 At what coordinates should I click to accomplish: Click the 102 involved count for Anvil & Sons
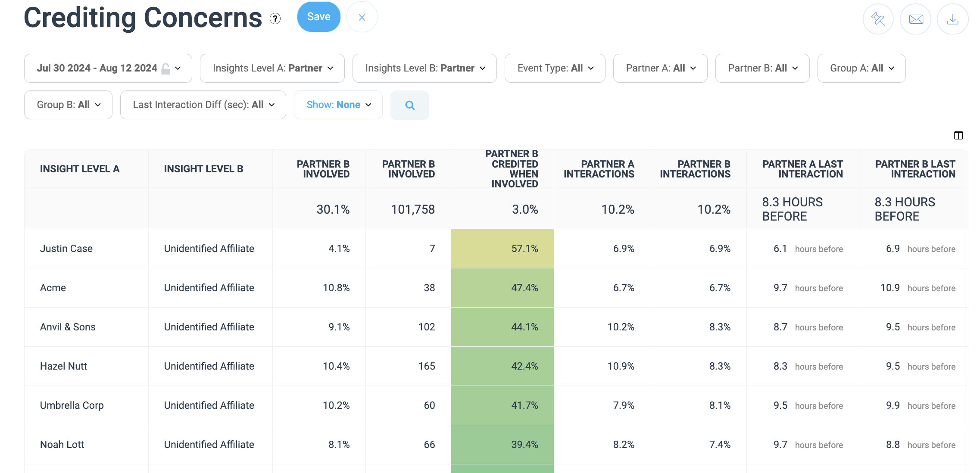point(427,327)
